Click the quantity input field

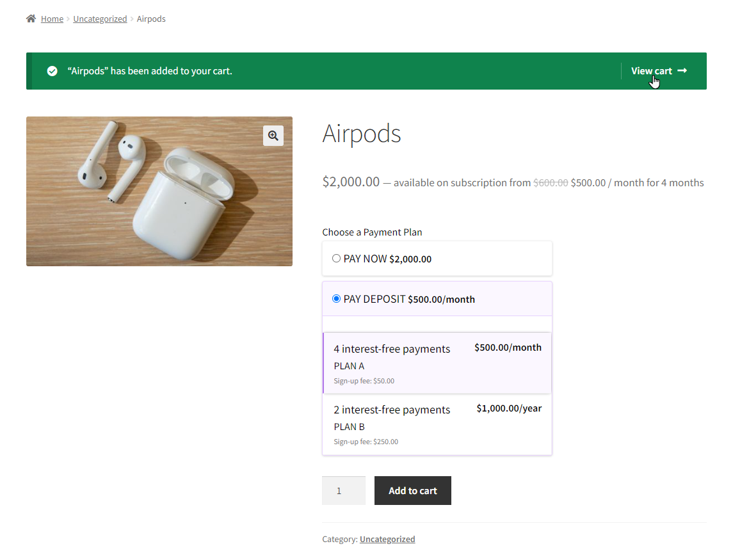tap(344, 490)
